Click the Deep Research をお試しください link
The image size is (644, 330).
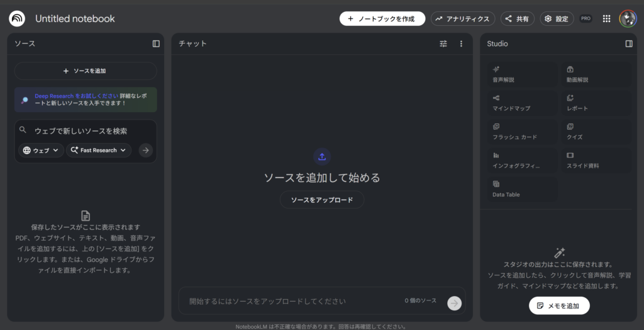(x=77, y=96)
